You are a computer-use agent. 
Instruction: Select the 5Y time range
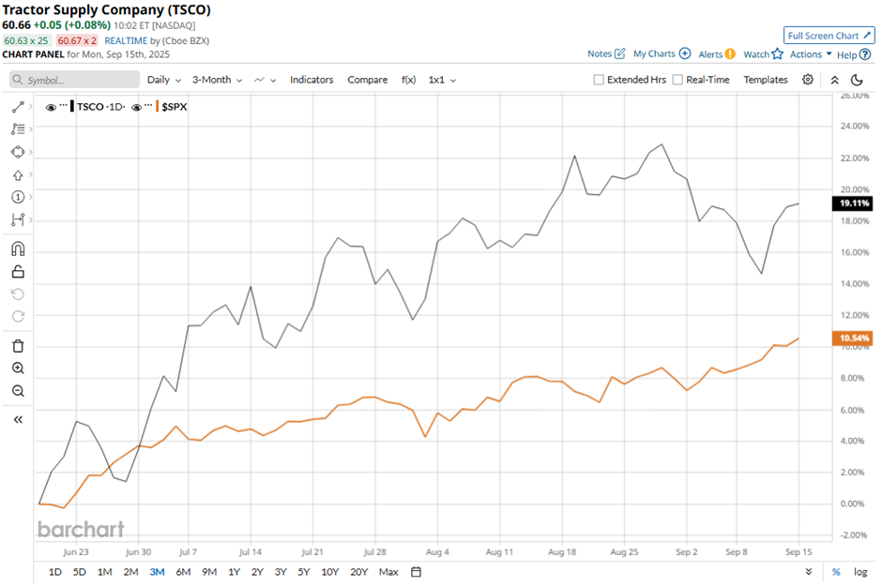(304, 572)
